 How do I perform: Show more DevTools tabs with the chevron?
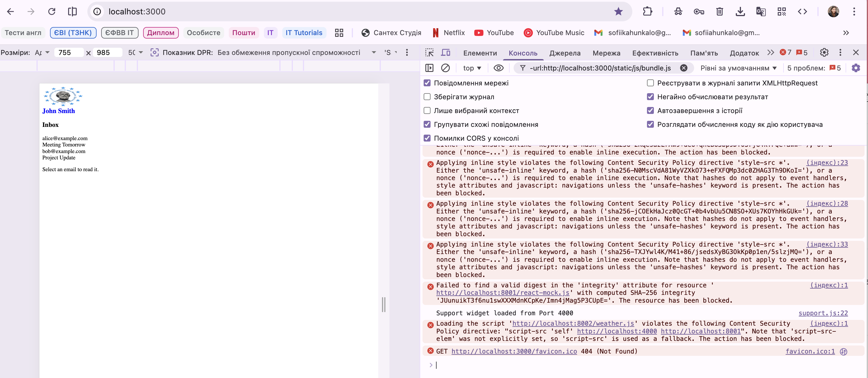[770, 53]
